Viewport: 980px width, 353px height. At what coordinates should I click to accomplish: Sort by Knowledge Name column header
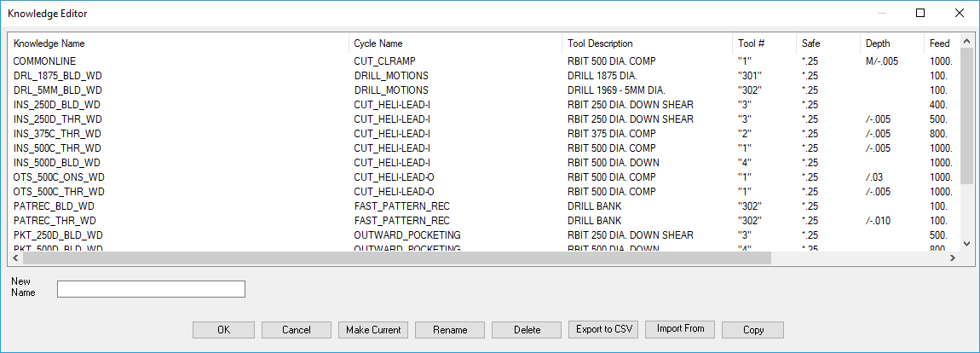[49, 43]
